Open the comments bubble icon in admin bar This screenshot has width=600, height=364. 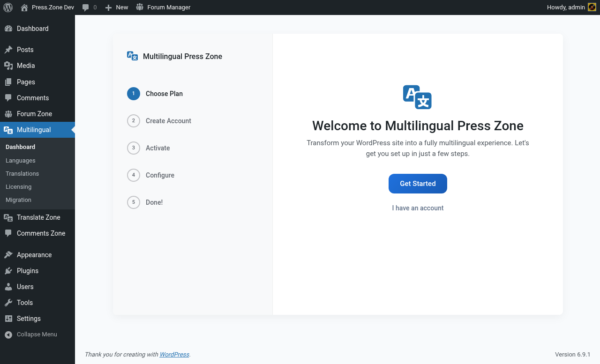(85, 7)
